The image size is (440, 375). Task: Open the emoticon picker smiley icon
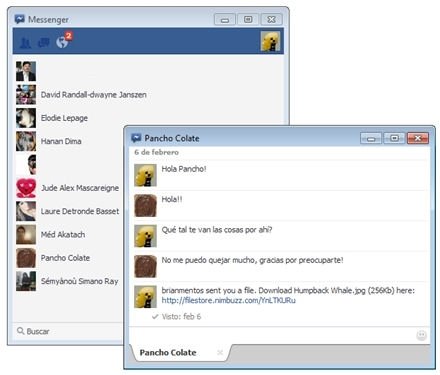coord(421,335)
